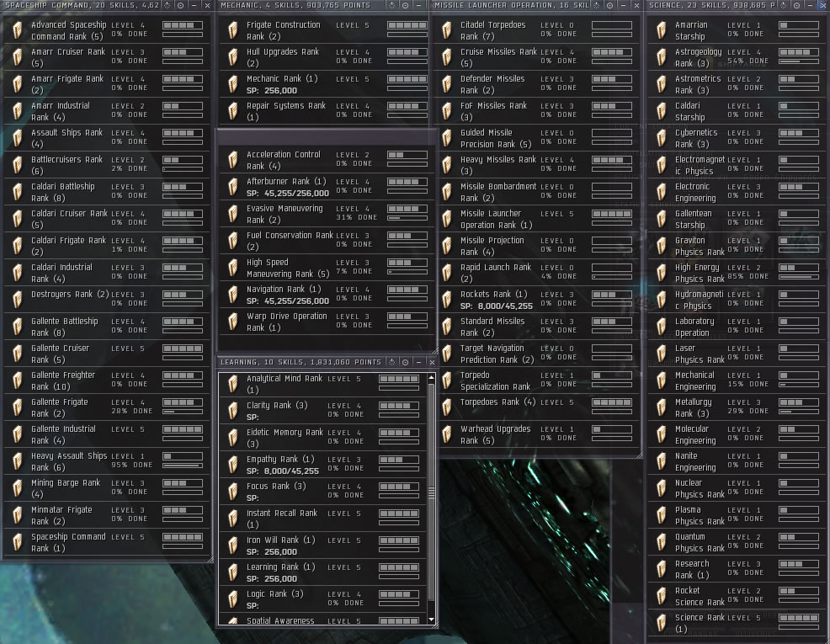This screenshot has width=830, height=644.
Task: Pin the Science window using circle icon
Action: click(796, 5)
